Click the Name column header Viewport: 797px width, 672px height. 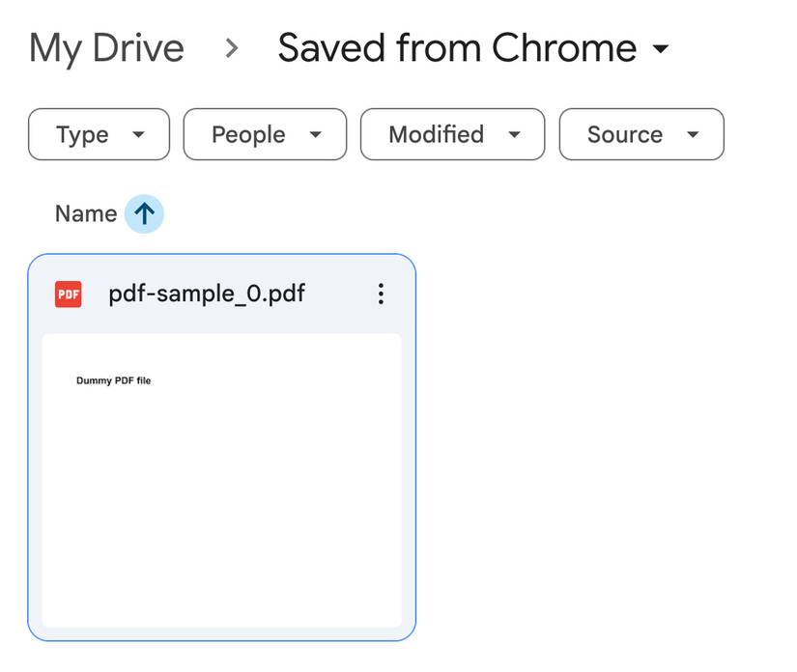[85, 213]
